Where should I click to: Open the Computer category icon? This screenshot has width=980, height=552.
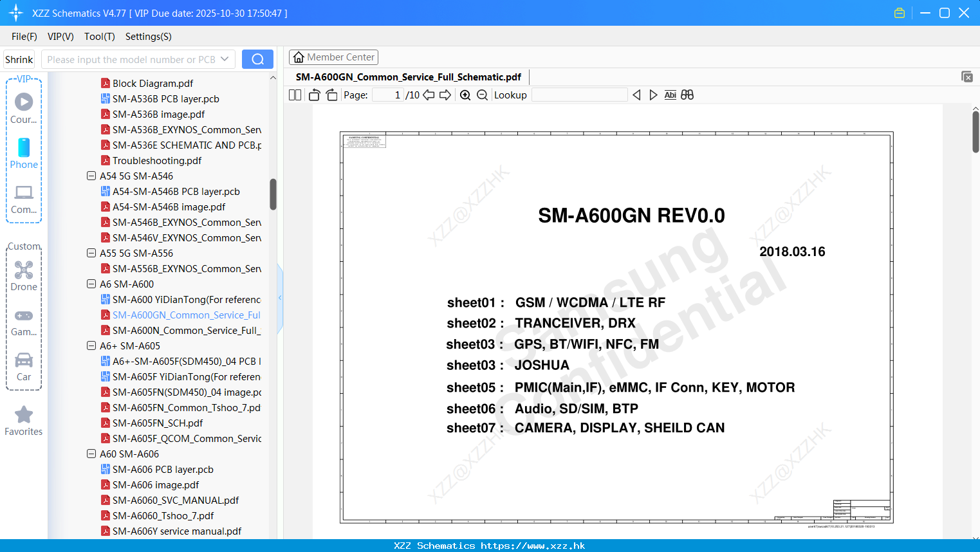tap(24, 199)
